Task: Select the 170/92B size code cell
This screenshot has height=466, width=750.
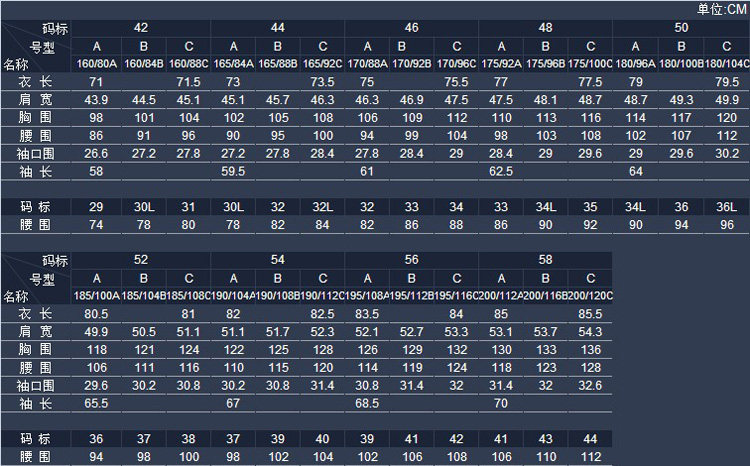Action: 411,64
